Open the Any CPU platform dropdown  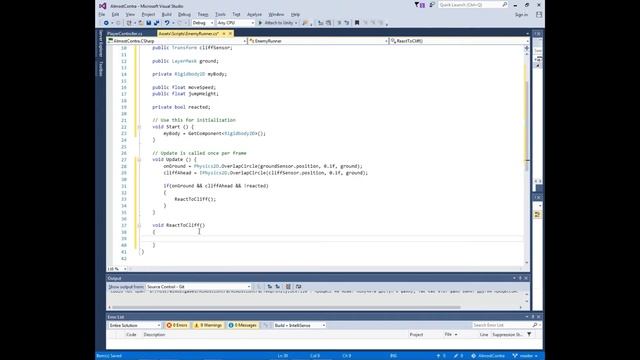point(236,23)
